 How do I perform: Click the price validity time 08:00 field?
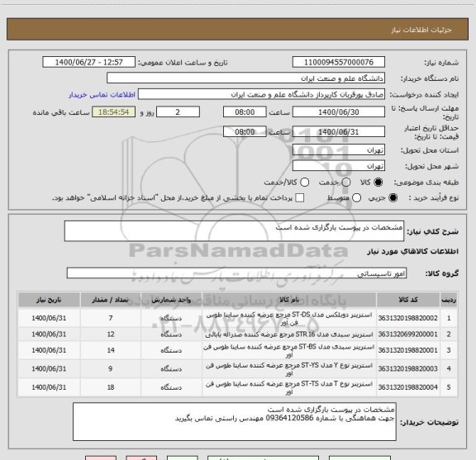[245, 132]
